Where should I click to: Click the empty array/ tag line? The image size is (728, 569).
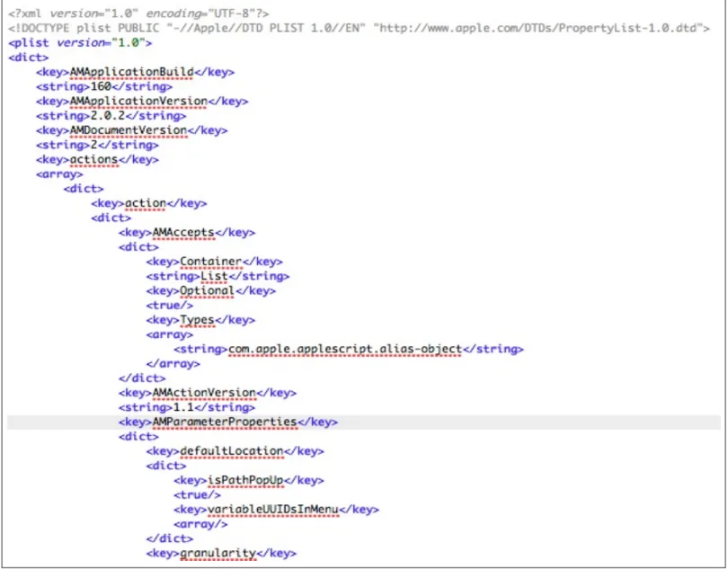click(200, 524)
